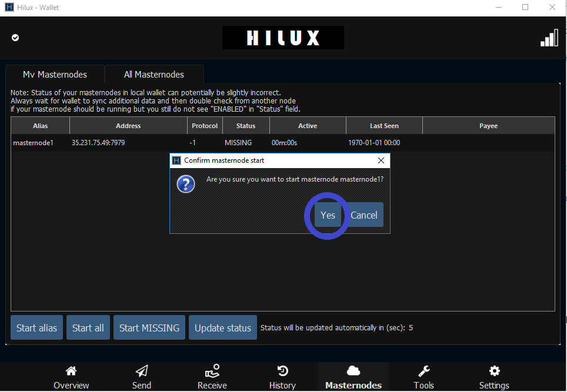The height and width of the screenshot is (392, 567).
Task: Switch to the All Masternodes tab
Action: (154, 75)
